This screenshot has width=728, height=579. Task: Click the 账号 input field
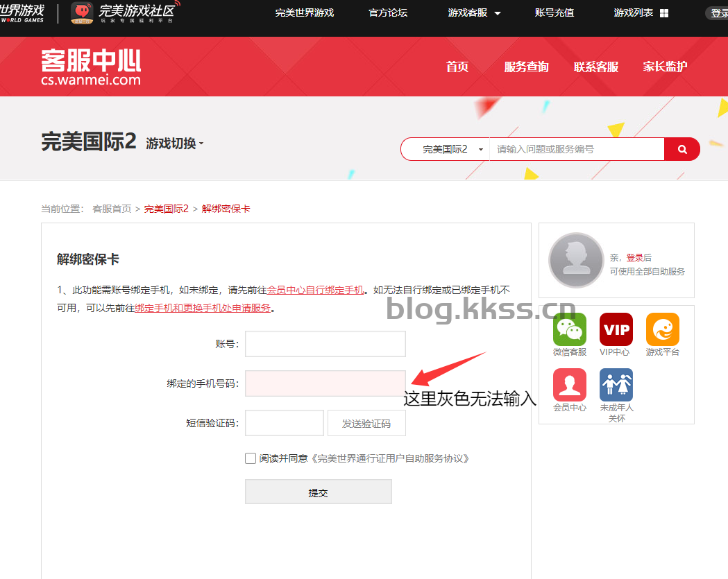(x=325, y=344)
